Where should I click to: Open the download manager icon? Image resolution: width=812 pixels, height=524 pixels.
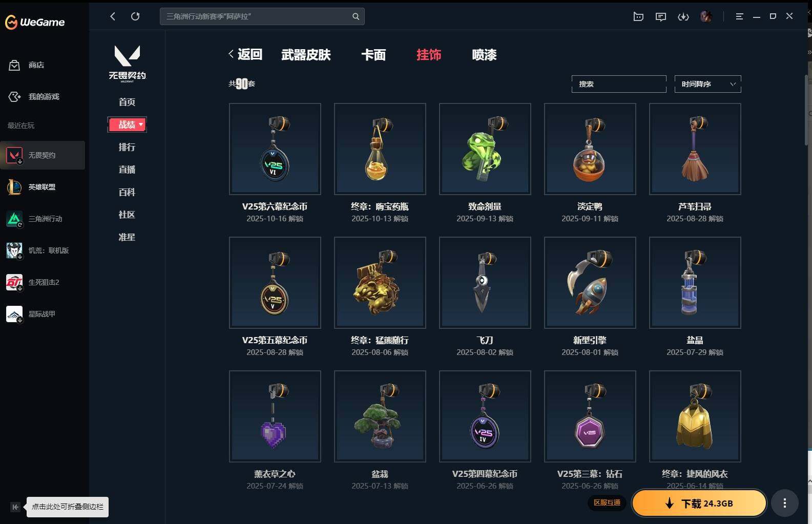click(683, 16)
